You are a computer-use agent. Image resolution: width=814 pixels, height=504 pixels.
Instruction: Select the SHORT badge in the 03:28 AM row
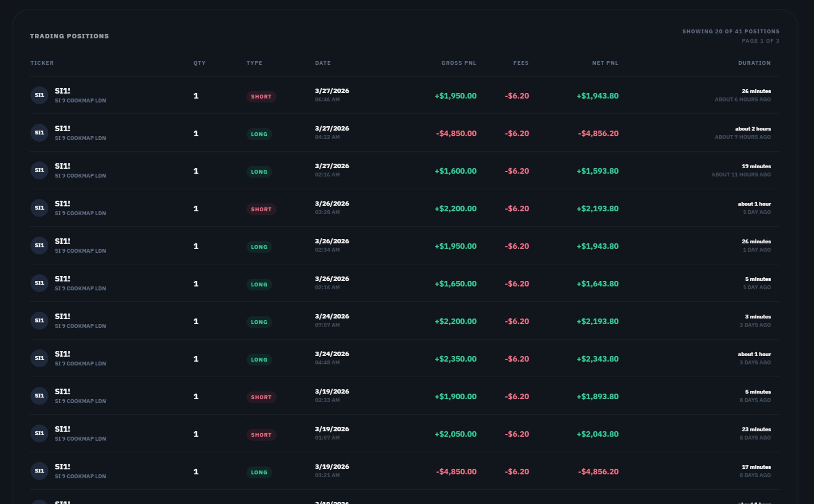click(261, 209)
